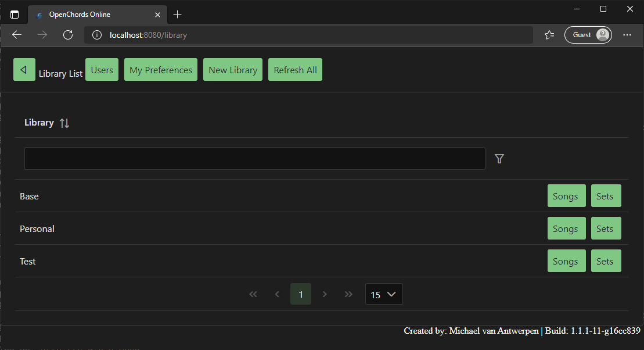Image resolution: width=644 pixels, height=350 pixels.
Task: Create a New Library
Action: 232,69
